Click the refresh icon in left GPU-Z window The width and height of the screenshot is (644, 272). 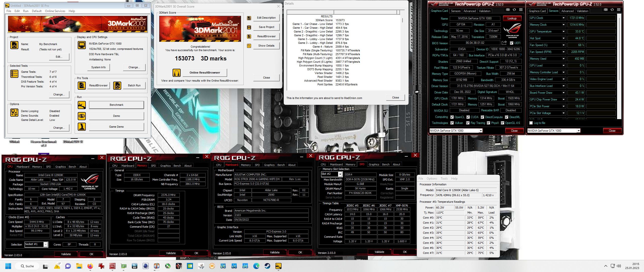(x=514, y=10)
